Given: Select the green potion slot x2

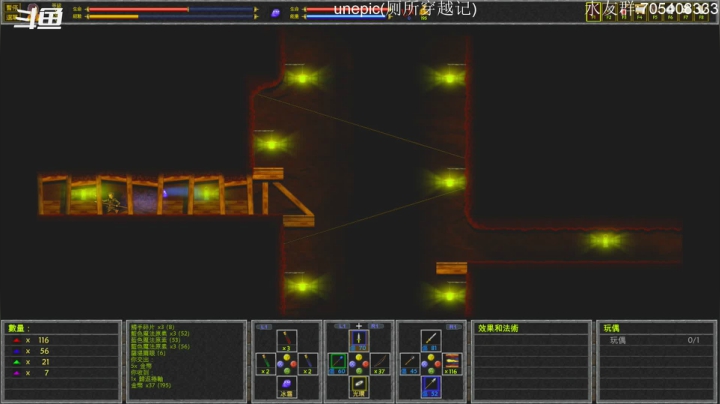Looking at the screenshot, I should tap(265, 364).
